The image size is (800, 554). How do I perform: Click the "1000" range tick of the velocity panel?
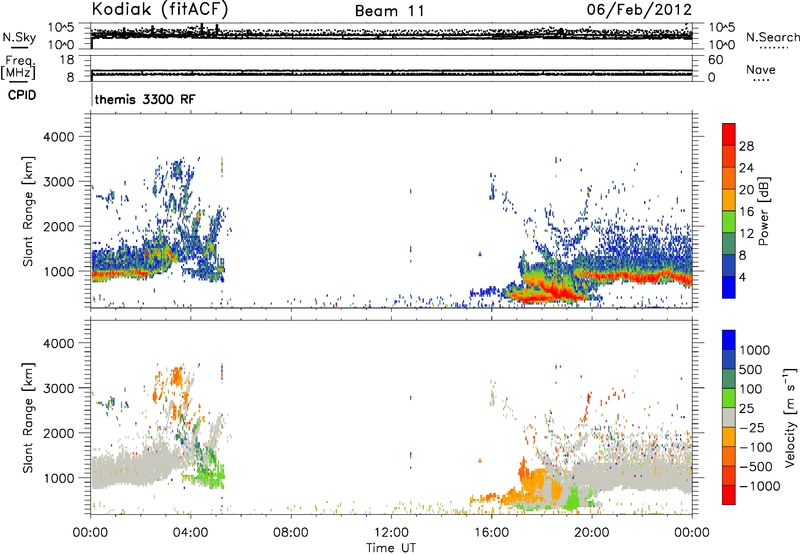(x=58, y=478)
